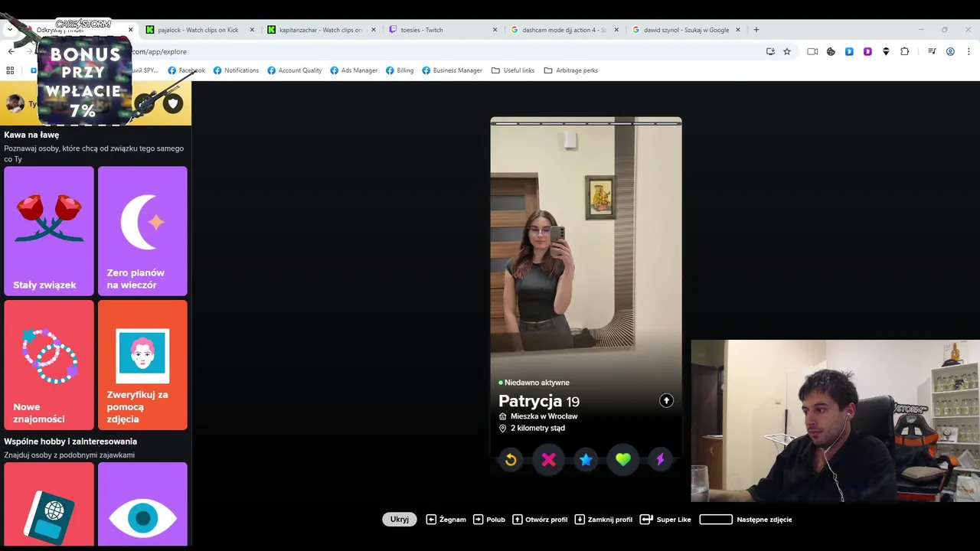Open the media controls toolbar icon
The width and height of the screenshot is (980, 551).
932,51
